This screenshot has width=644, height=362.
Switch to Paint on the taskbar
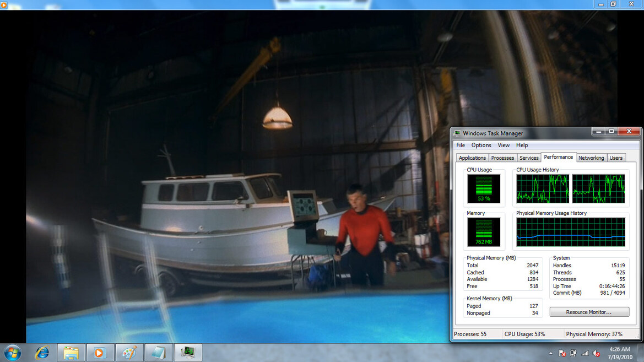(129, 353)
